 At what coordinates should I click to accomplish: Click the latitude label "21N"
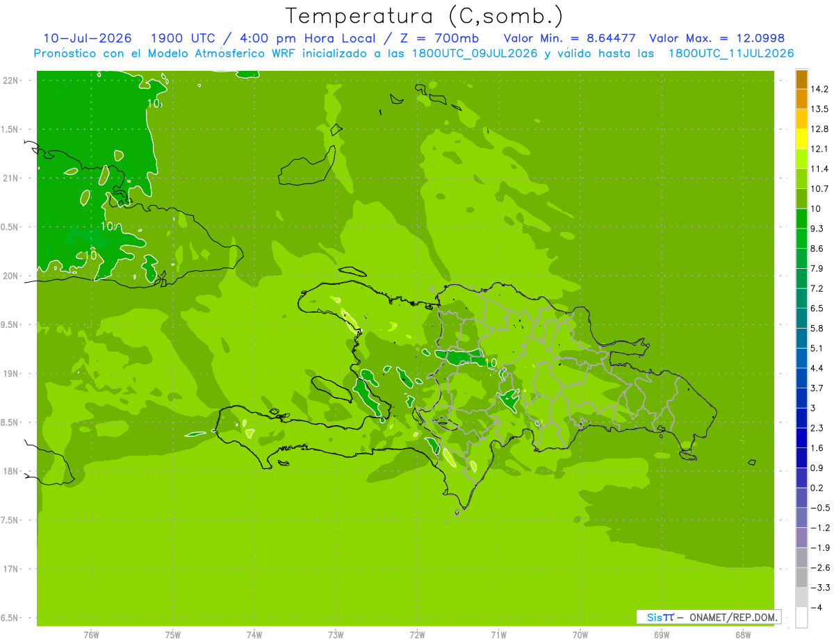pyautogui.click(x=10, y=178)
